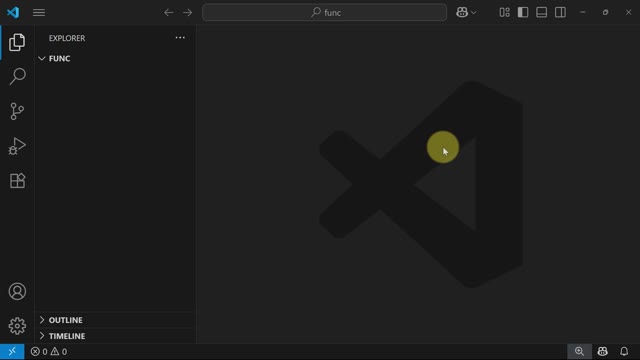Image resolution: width=640 pixels, height=360 pixels.
Task: Open the Accounts menu icon
Action: tap(17, 291)
